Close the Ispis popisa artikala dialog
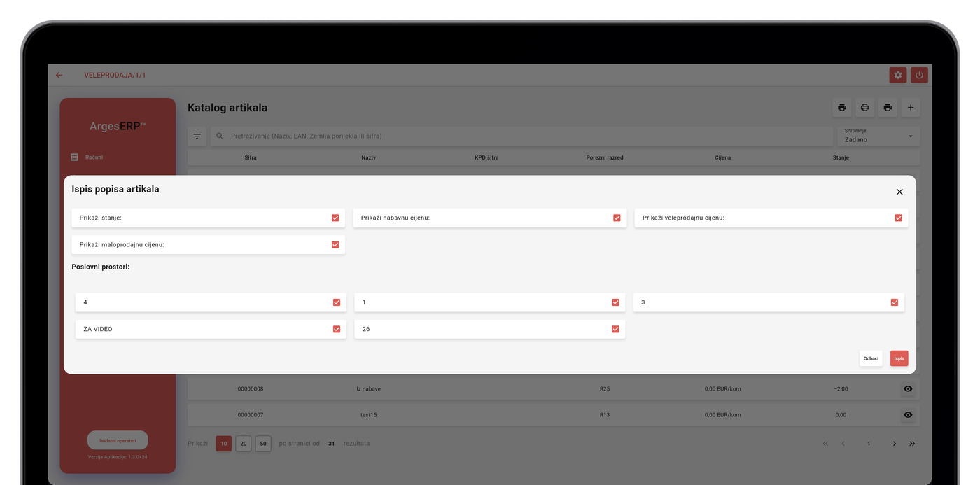 tap(899, 192)
